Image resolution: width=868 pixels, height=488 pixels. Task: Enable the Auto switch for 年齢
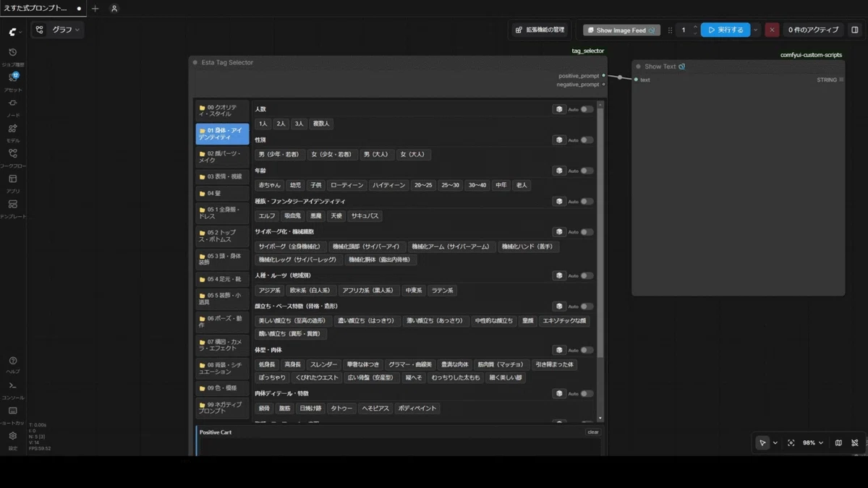click(x=587, y=171)
